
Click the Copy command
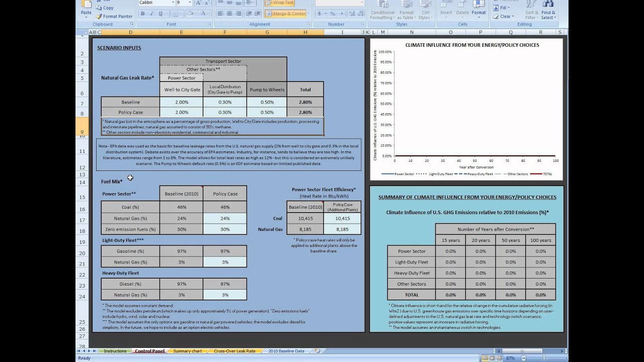click(105, 8)
